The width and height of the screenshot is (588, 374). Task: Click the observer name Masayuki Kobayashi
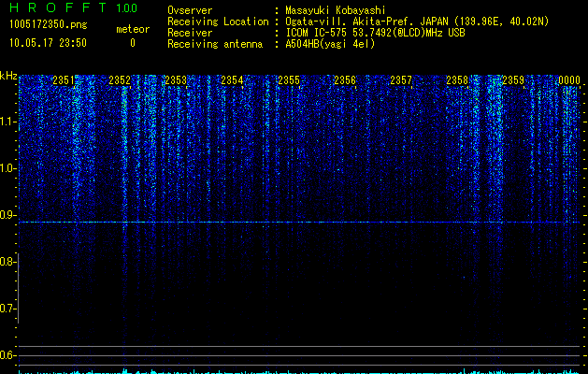tap(336, 10)
